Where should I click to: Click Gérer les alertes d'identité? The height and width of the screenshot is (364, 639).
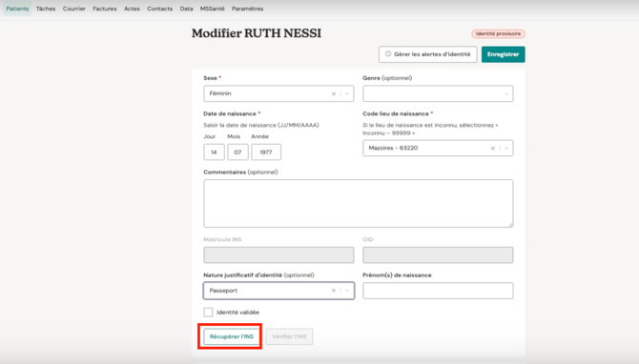point(428,54)
